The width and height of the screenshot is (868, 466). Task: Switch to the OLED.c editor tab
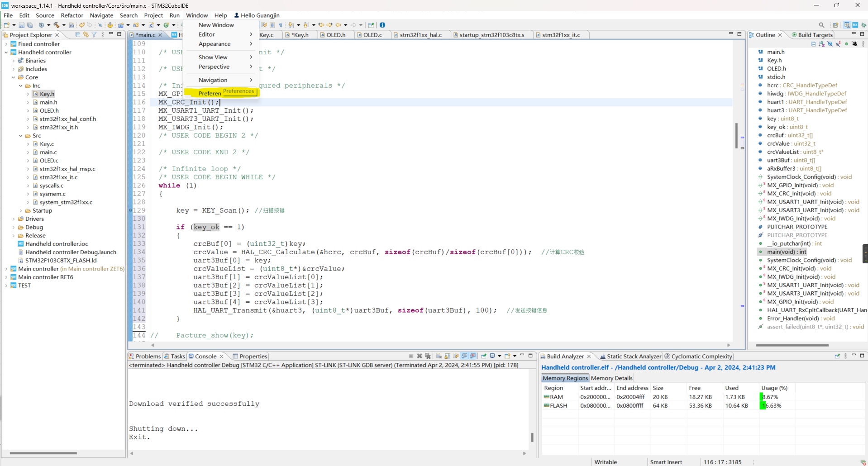pos(373,35)
